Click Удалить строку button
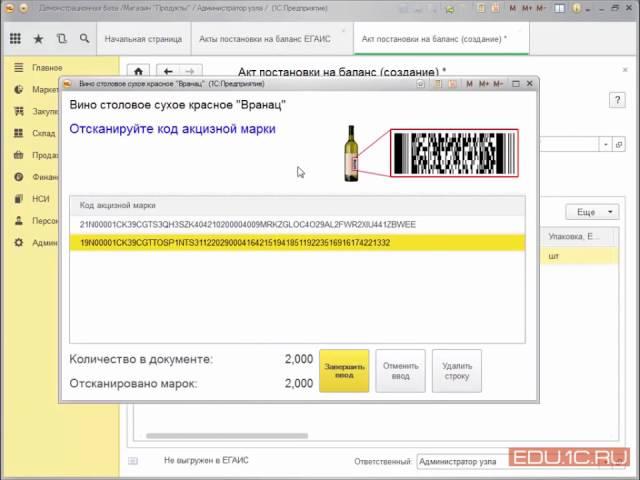The height and width of the screenshot is (480, 640). (457, 371)
